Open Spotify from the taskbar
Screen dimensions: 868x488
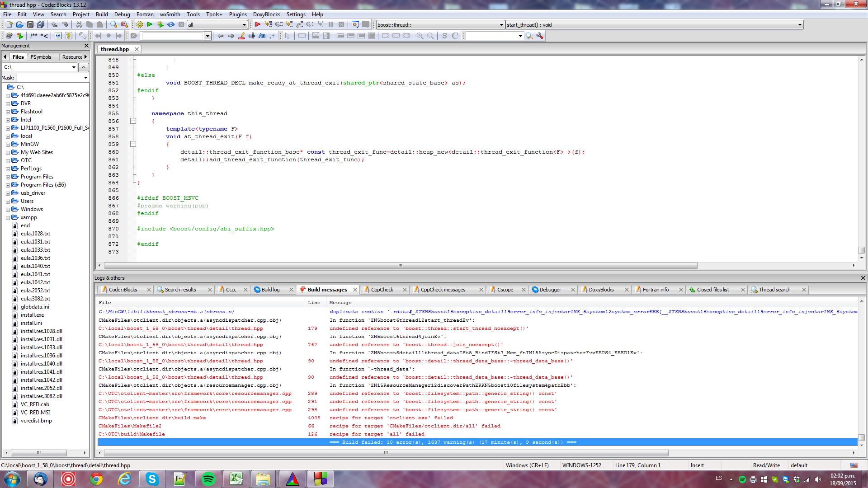[208, 479]
